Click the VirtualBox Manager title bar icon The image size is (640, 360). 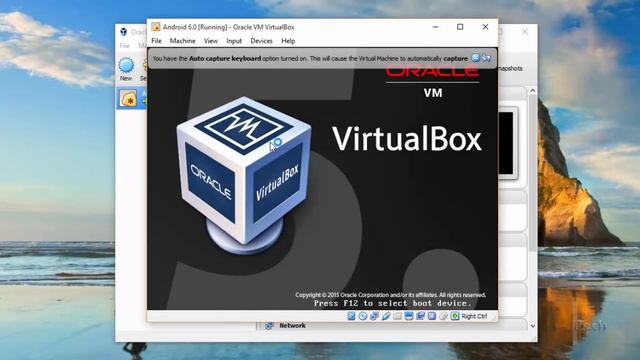pos(124,31)
